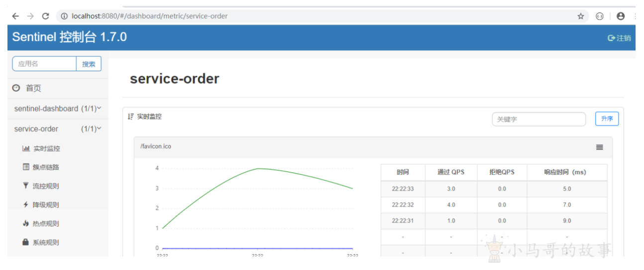The image size is (644, 270).
Task: Click the bar chart icon beside 实时监控
Action: tap(26, 148)
